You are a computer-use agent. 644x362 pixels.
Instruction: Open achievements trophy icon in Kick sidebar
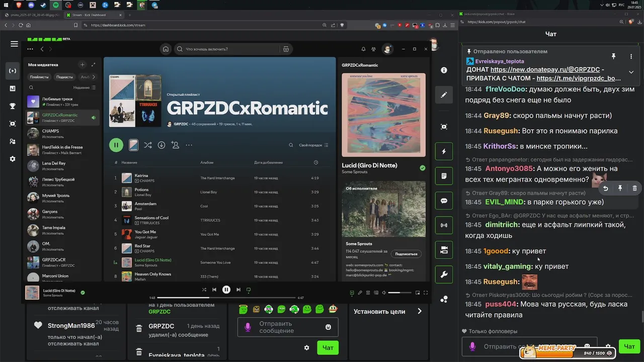point(13,106)
